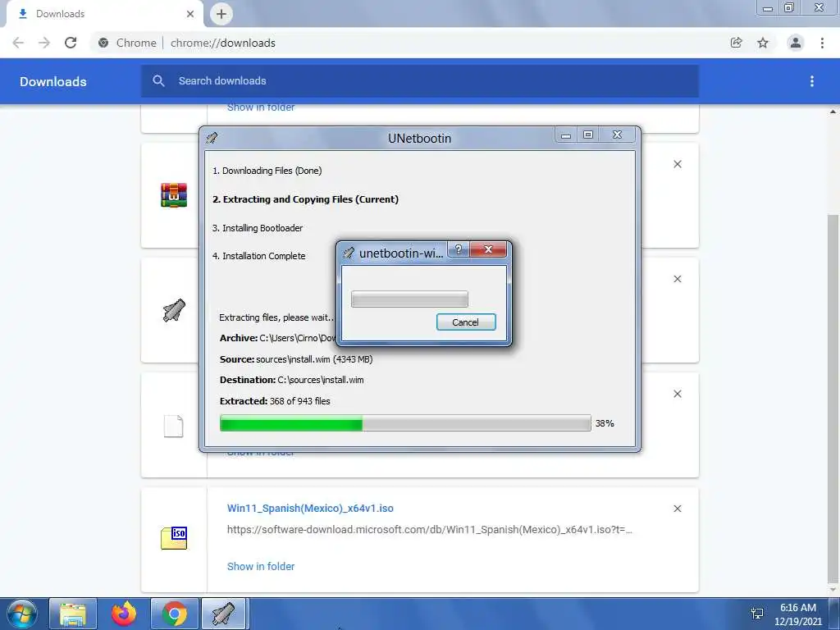Click the blank document download icon
Screen dimensions: 840x630
(x=174, y=426)
